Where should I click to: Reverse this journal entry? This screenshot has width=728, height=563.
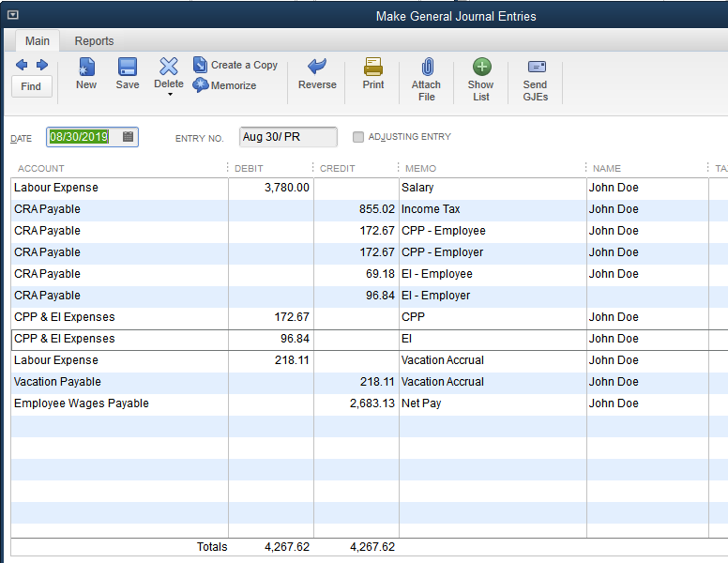pos(317,73)
